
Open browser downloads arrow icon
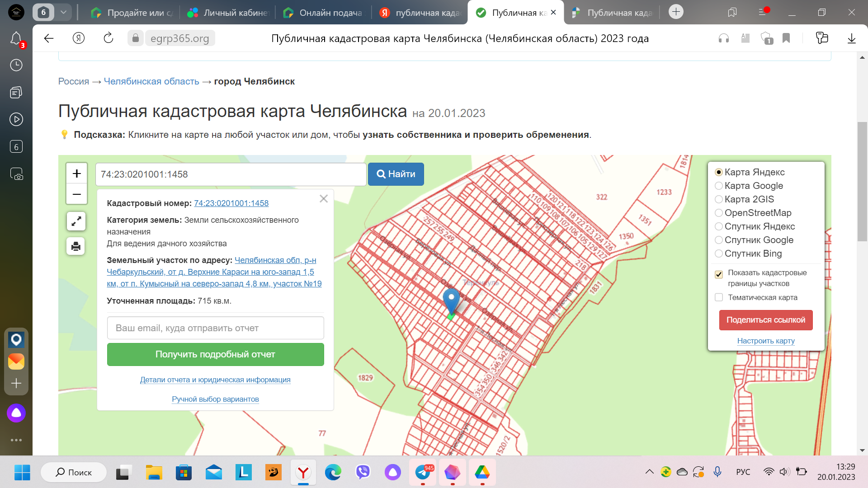pos(851,38)
